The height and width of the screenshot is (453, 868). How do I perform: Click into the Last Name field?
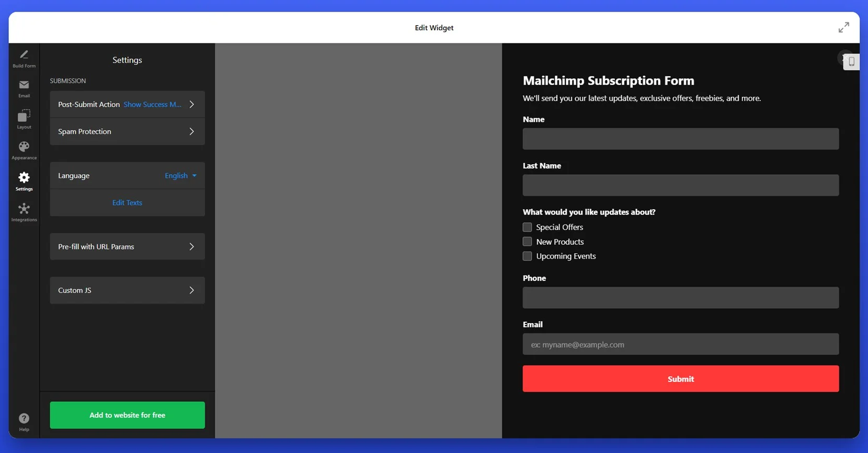pyautogui.click(x=680, y=185)
